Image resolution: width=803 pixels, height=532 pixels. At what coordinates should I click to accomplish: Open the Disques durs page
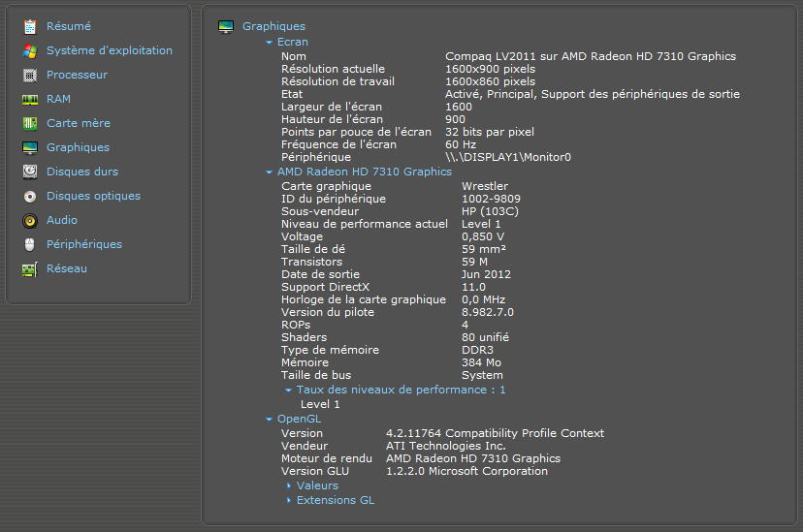[x=81, y=172]
